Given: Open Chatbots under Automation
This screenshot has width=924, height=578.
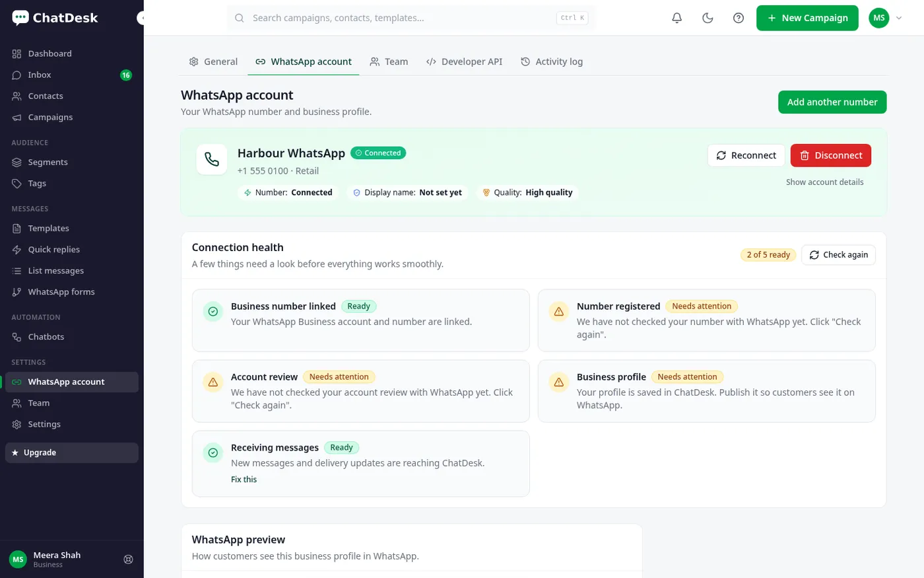Looking at the screenshot, I should coord(72,336).
